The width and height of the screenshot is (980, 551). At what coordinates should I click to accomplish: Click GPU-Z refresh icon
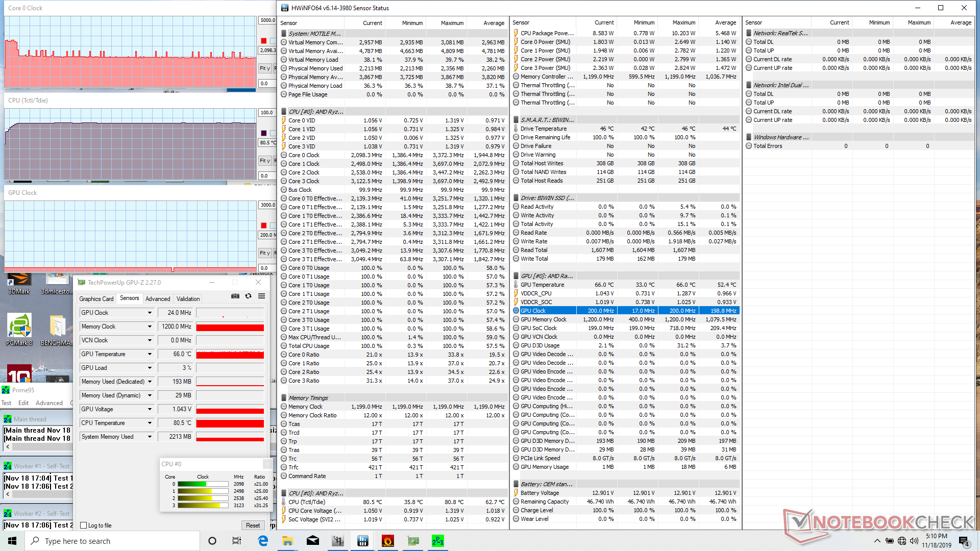[249, 296]
